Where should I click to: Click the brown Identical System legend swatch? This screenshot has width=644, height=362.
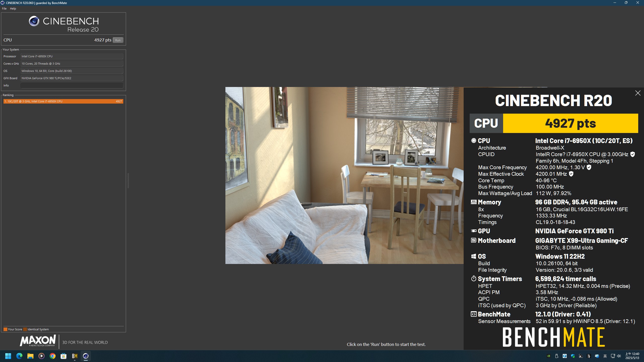coord(25,329)
